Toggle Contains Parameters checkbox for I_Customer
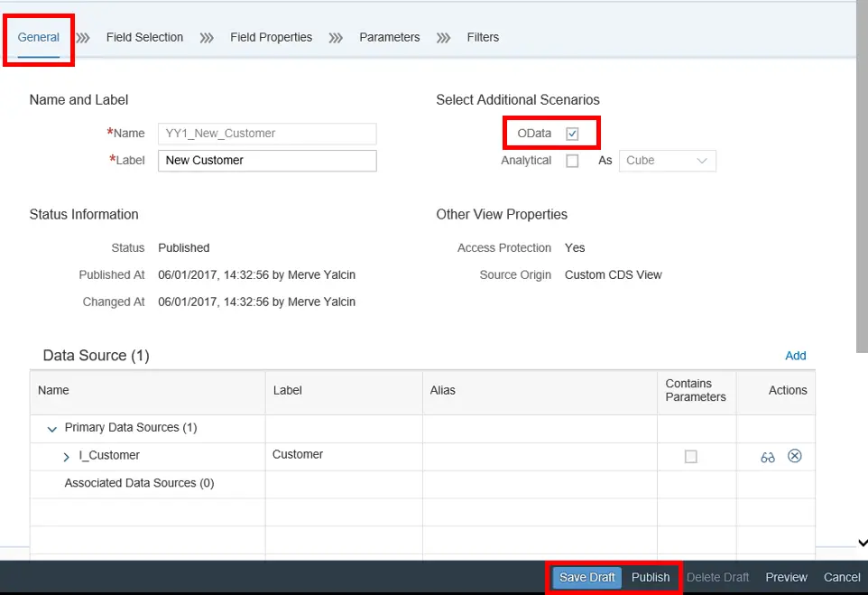Viewport: 868px width, 595px height. [x=691, y=457]
